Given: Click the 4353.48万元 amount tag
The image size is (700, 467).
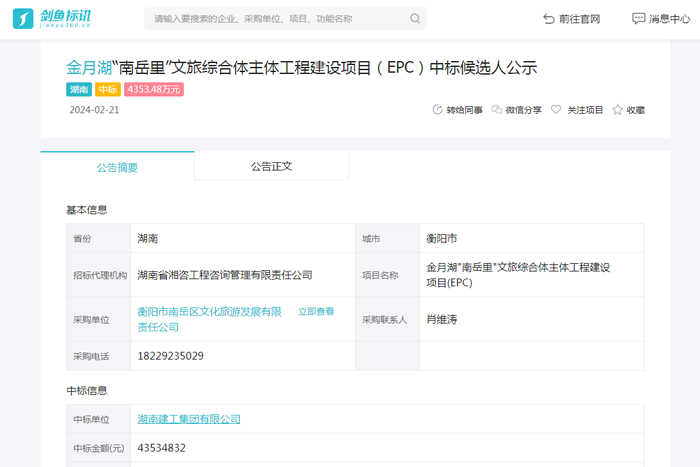Looking at the screenshot, I should pyautogui.click(x=154, y=90).
